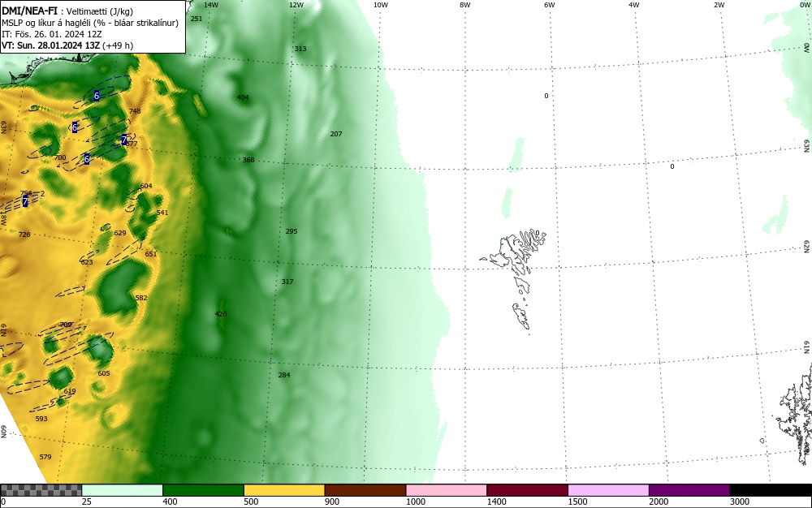Click the CAPE value 748
Viewport: 812px width, 508px height.
point(135,111)
